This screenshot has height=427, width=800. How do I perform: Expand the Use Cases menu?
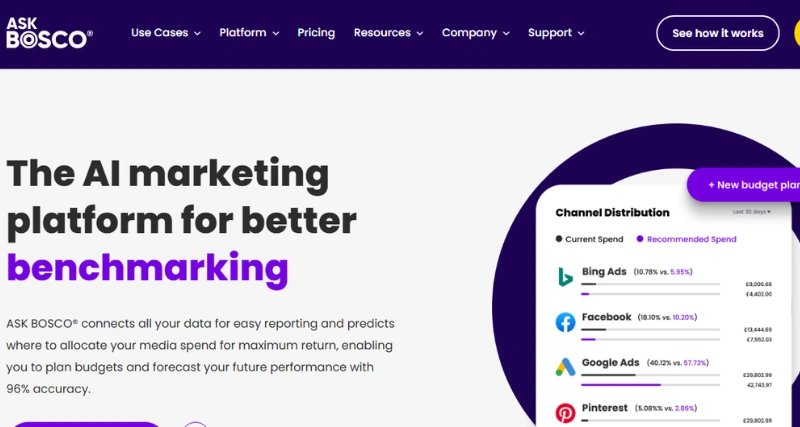(x=165, y=33)
